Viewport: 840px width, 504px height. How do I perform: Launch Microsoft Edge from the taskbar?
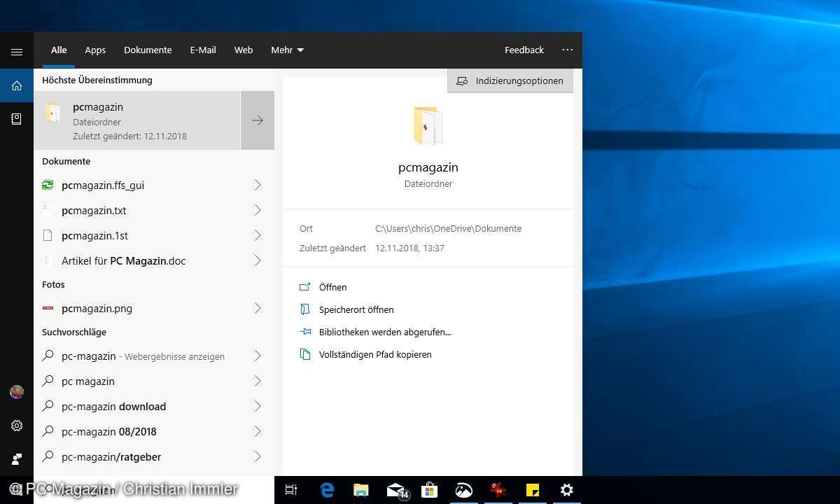[327, 490]
